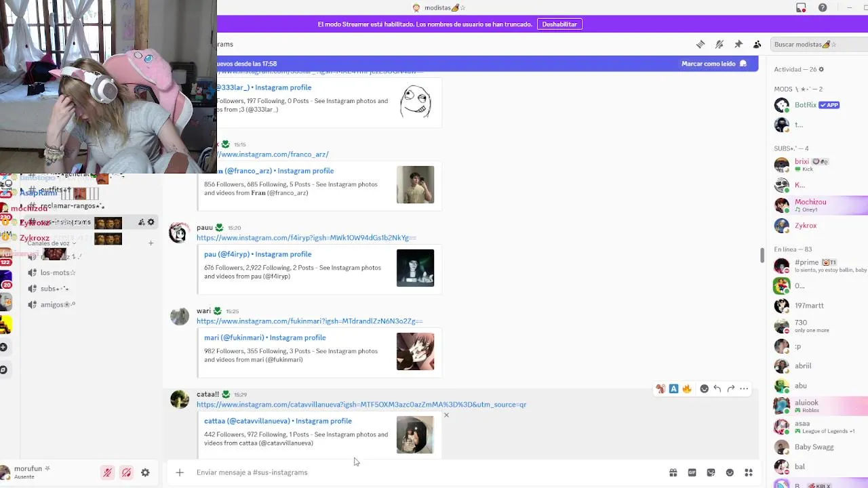Open morufun user profile panel

(33, 472)
